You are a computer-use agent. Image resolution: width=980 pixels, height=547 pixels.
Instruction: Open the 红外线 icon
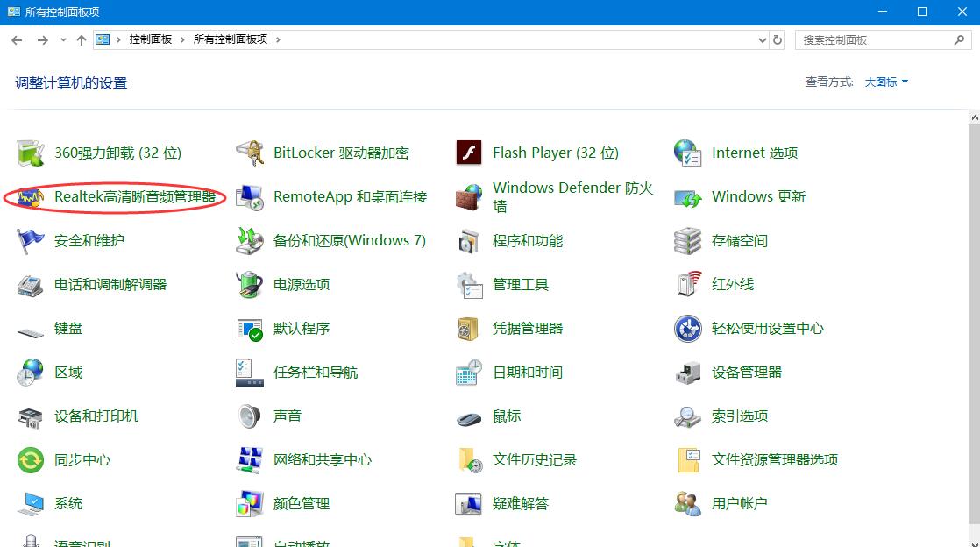pos(687,285)
